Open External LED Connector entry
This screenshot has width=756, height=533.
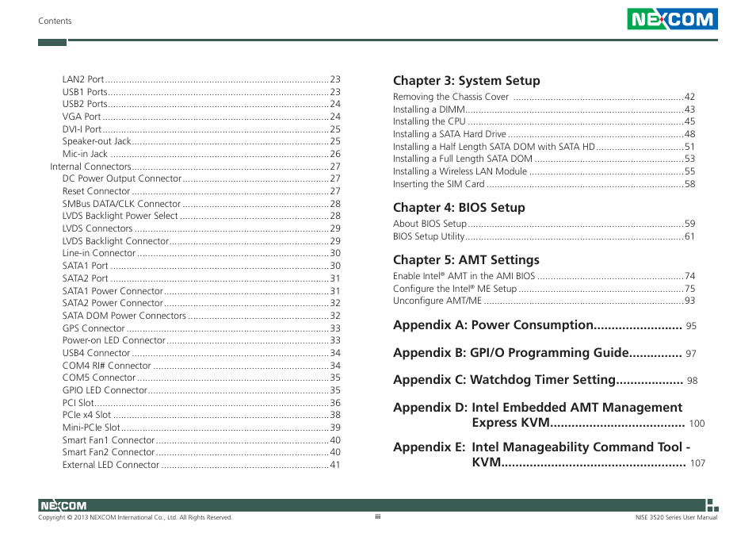coord(201,465)
